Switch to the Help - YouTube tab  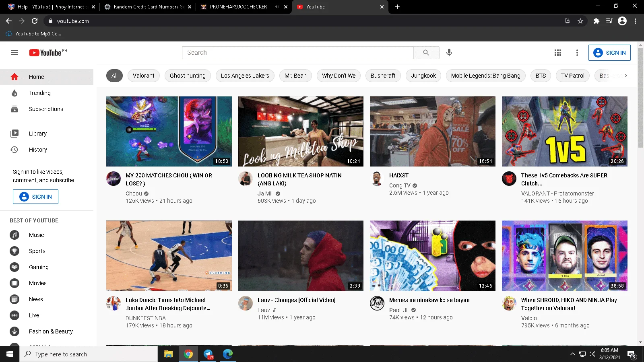[51, 7]
